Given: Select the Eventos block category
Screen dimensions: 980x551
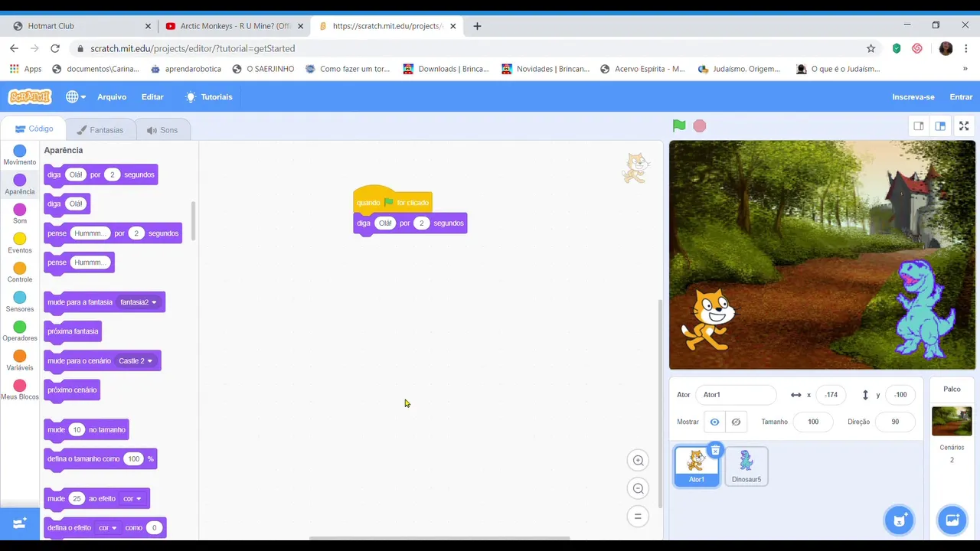Looking at the screenshot, I should 20,243.
